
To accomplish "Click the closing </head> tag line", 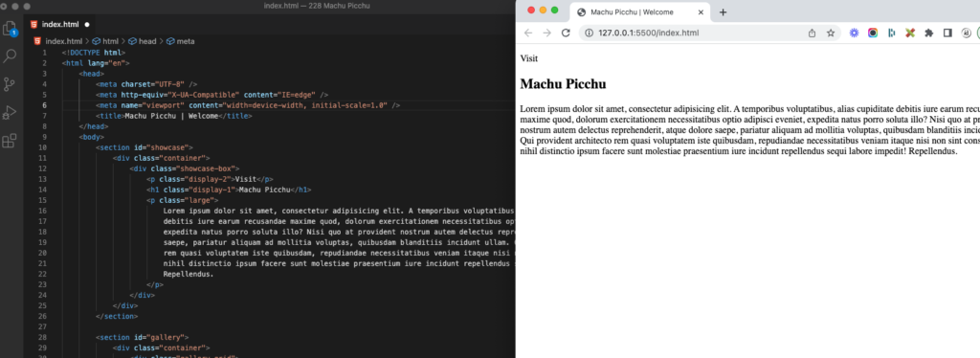I will pos(93,126).
